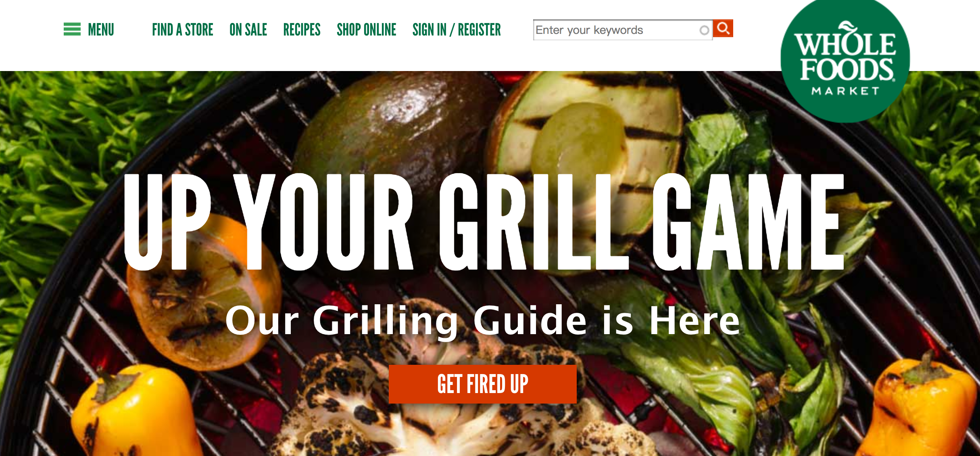Click the Our Grilling Guide is Here subtitle
The width and height of the screenshot is (980, 456).
point(483,321)
